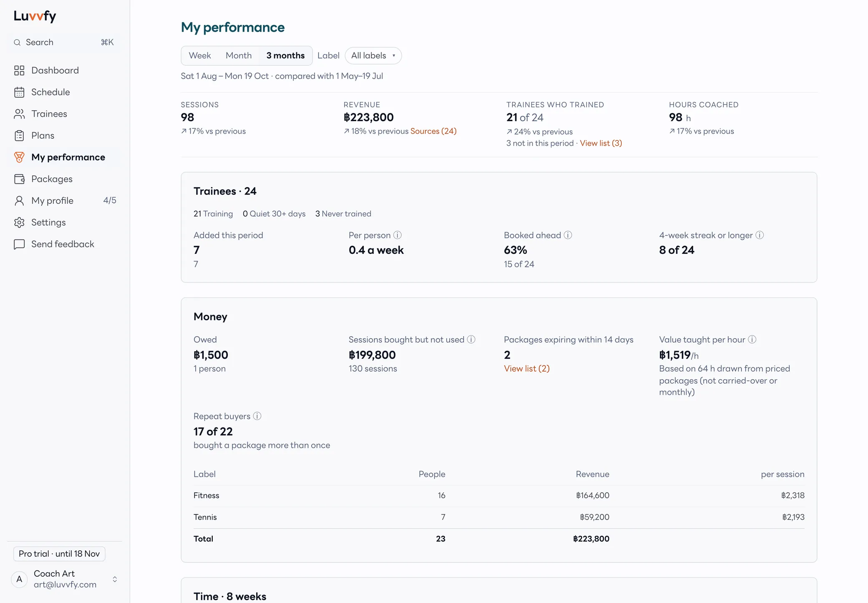This screenshot has width=868, height=603.
Task: Go to Schedule in sidebar
Action: [65, 92]
